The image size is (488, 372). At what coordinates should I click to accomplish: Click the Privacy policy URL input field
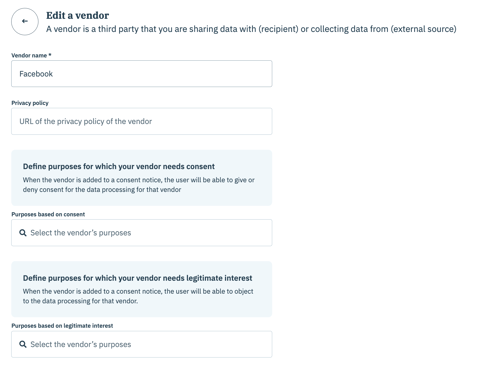pos(142,121)
